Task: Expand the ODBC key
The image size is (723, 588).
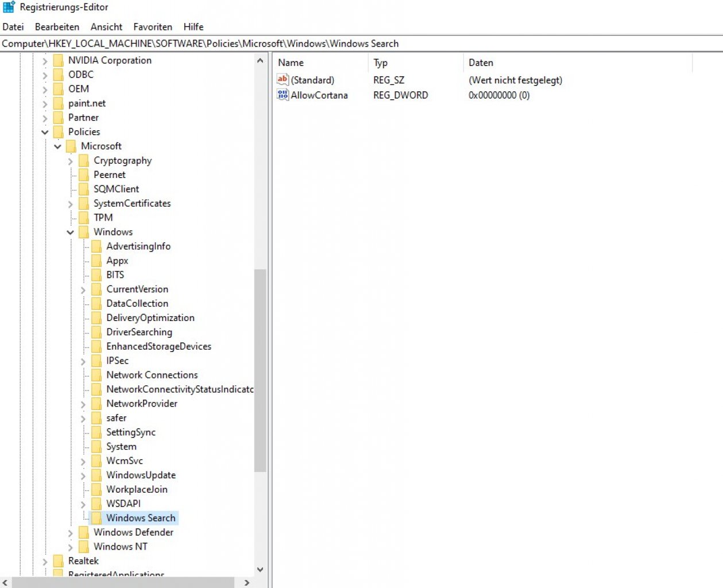Action: 45,75
